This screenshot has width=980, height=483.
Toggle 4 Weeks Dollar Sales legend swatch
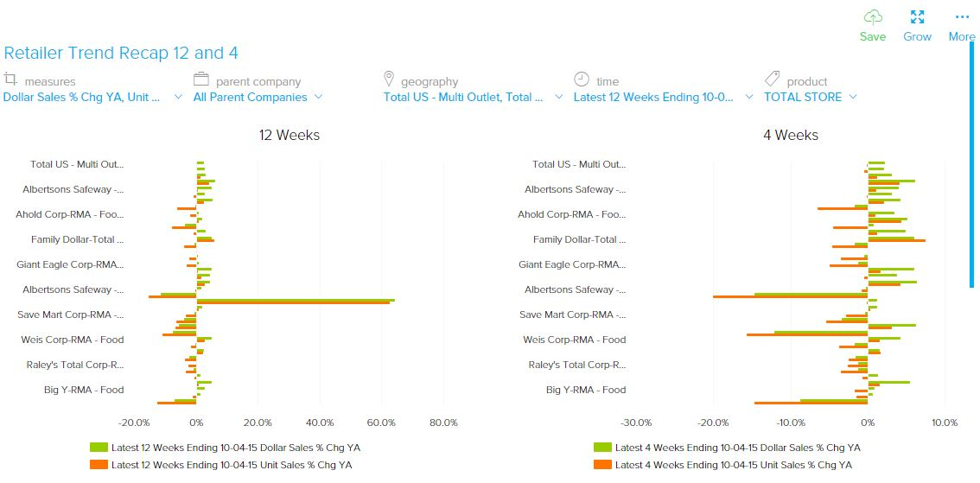coord(602,448)
